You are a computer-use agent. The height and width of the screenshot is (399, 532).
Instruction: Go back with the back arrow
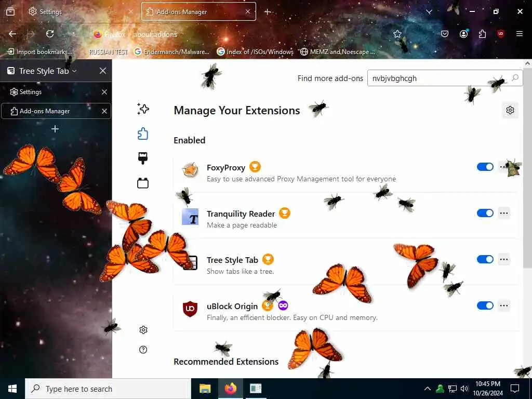pyautogui.click(x=12, y=34)
